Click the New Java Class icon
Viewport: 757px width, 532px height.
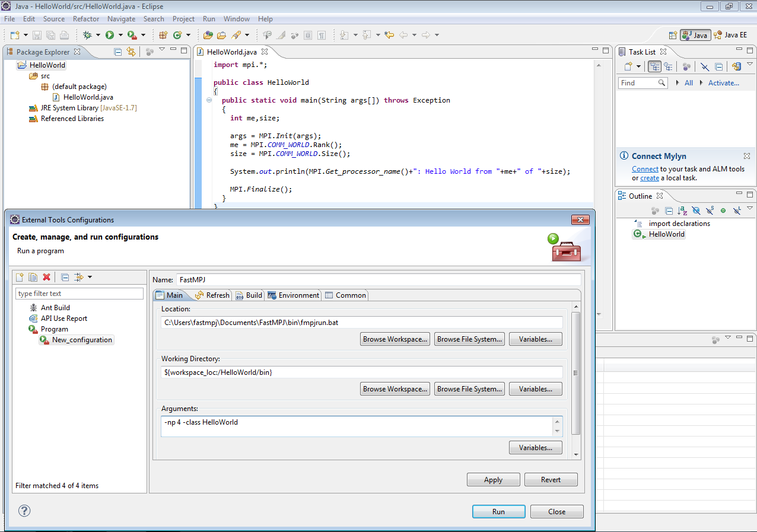[177, 35]
